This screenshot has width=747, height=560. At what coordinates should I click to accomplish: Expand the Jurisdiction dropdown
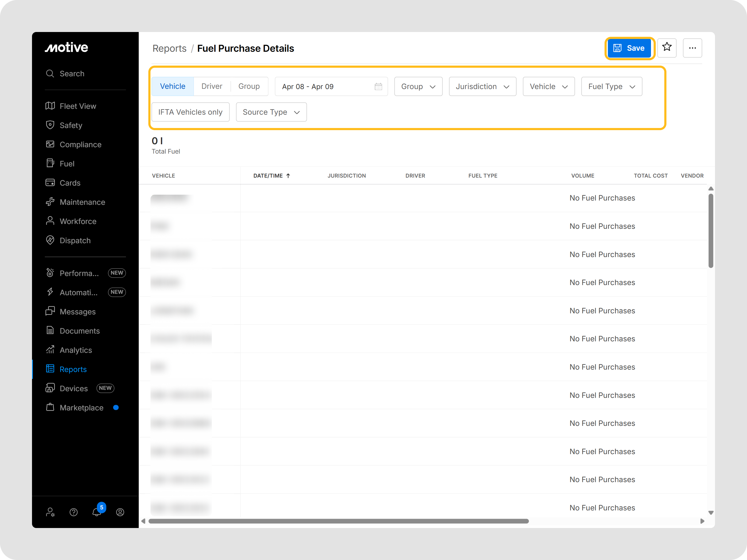(x=482, y=87)
